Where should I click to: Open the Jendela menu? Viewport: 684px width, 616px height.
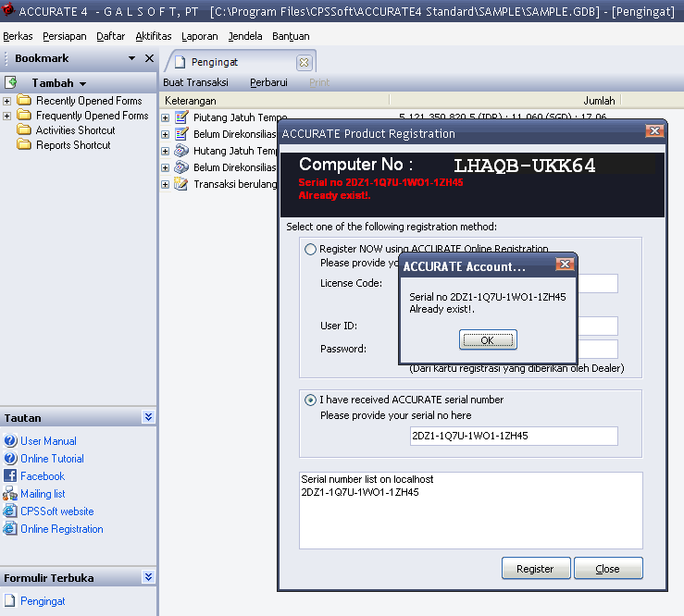coord(245,36)
